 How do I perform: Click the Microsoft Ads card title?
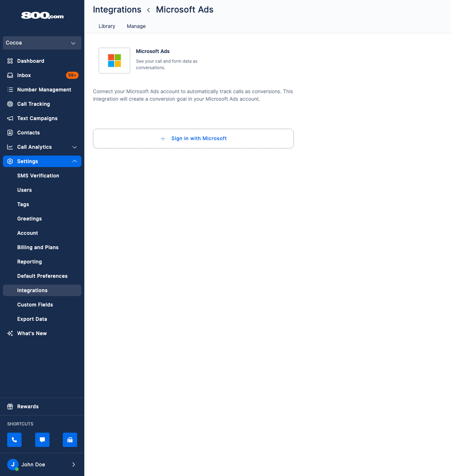[x=153, y=51]
